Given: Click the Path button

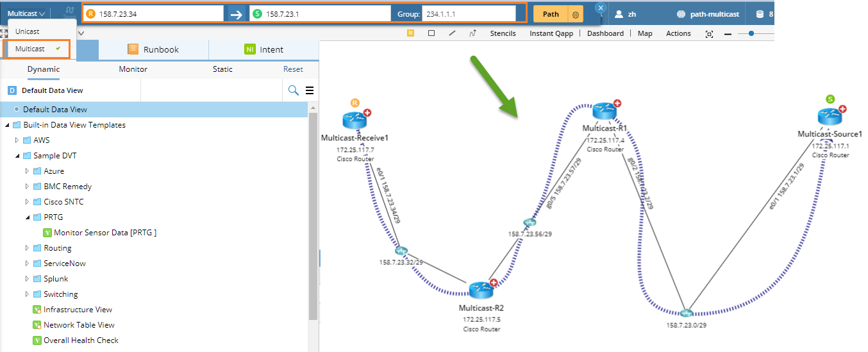Looking at the screenshot, I should pos(550,14).
